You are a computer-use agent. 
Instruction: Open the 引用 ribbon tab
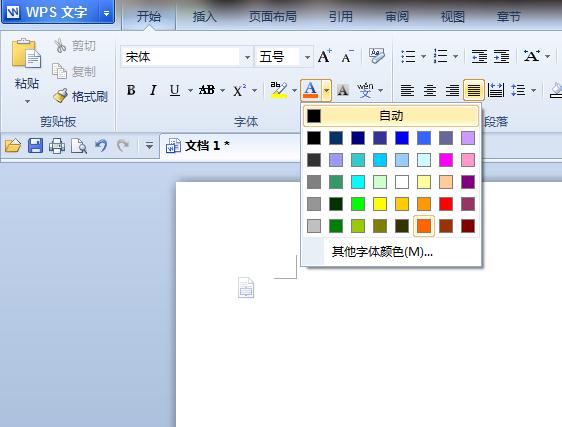(x=340, y=16)
